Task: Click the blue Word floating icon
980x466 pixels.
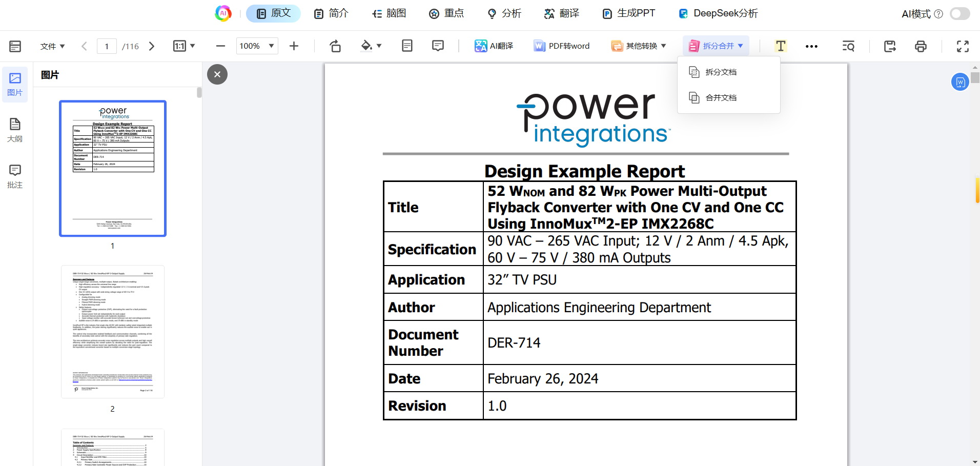Action: point(960,82)
